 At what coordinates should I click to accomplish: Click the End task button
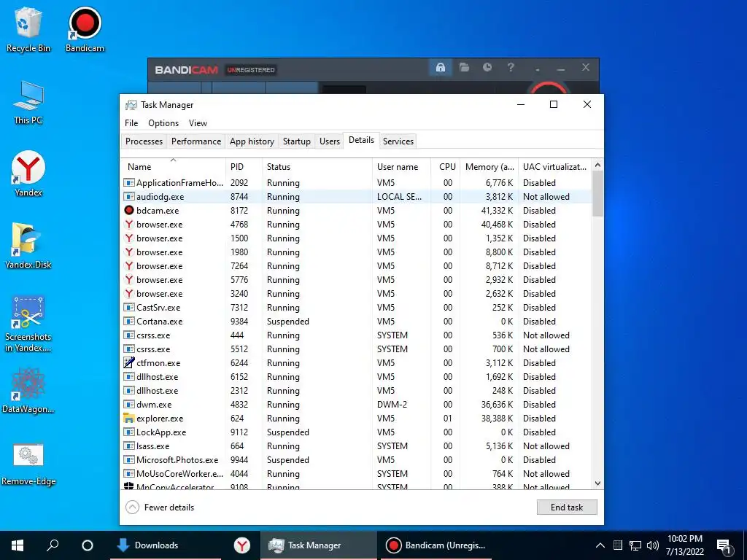pyautogui.click(x=567, y=507)
